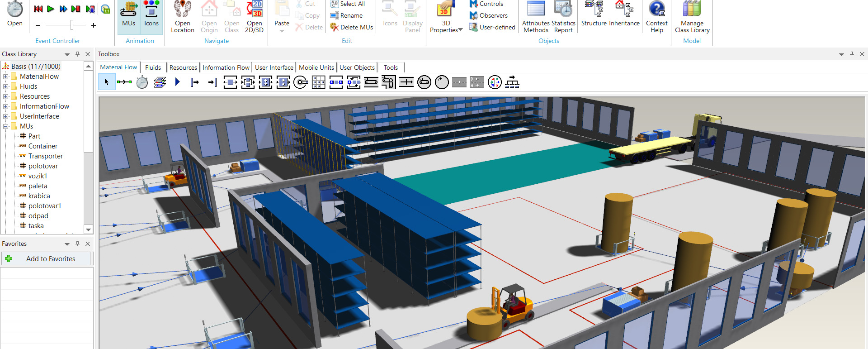The height and width of the screenshot is (349, 868).
Task: Select the Source object icon
Action: click(195, 82)
